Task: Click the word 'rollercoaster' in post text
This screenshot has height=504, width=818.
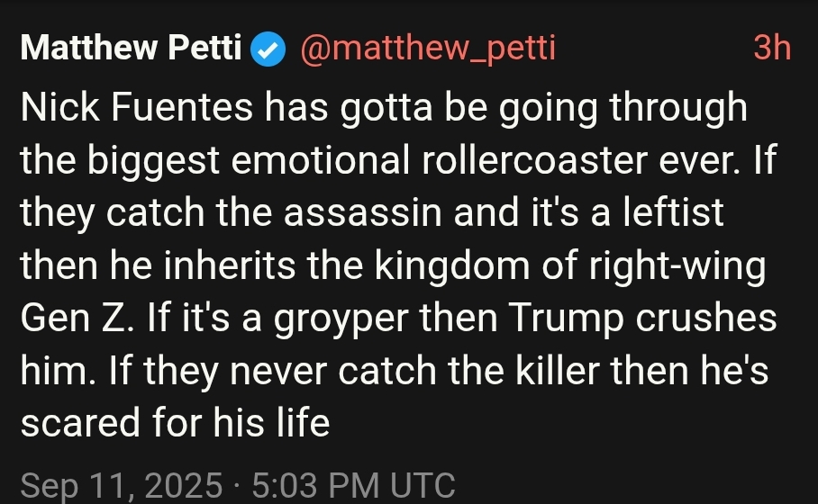Action: [x=535, y=160]
